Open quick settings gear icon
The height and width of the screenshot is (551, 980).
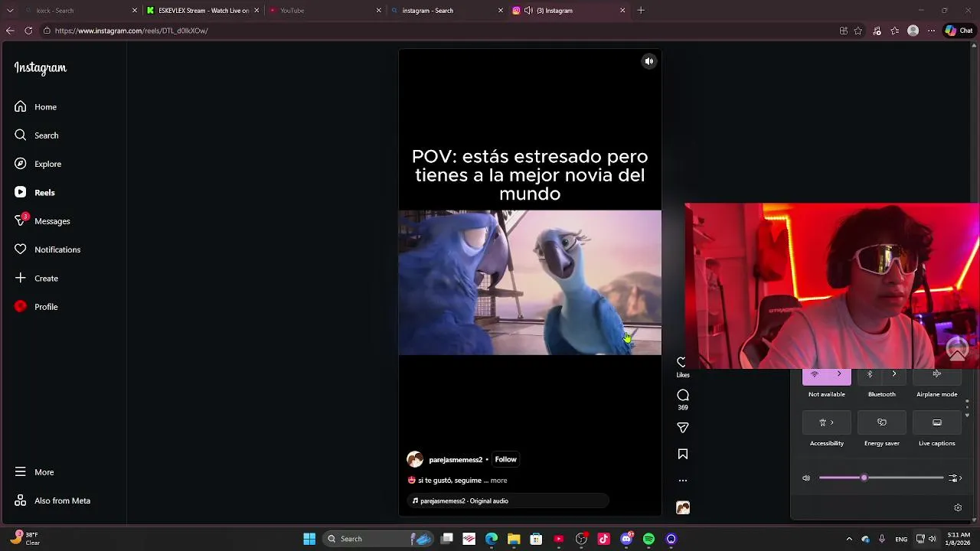[958, 507]
